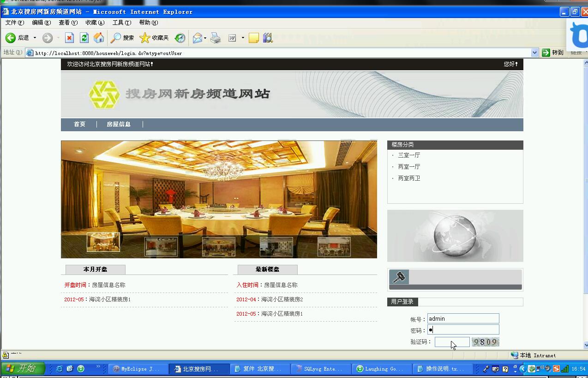The image size is (588, 378).
Task: Switch to the 复件 北京搜 taskbar window
Action: coord(260,369)
